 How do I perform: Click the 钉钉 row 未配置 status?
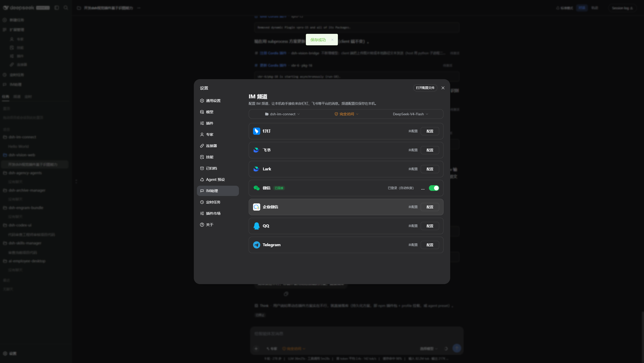(x=413, y=131)
